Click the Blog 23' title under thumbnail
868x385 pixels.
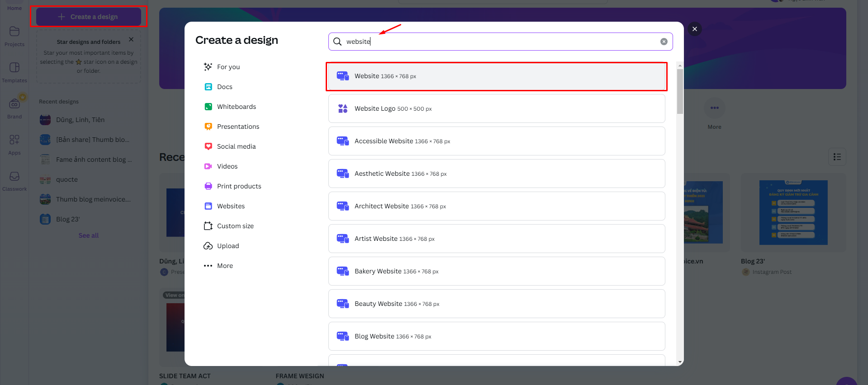[x=753, y=261]
